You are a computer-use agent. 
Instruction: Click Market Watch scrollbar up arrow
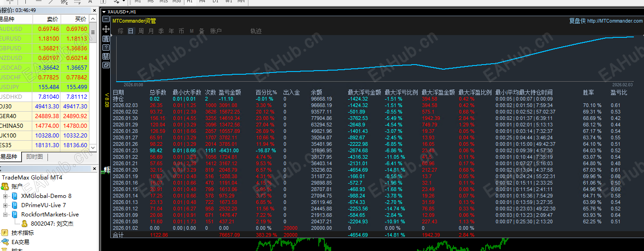(93, 19)
